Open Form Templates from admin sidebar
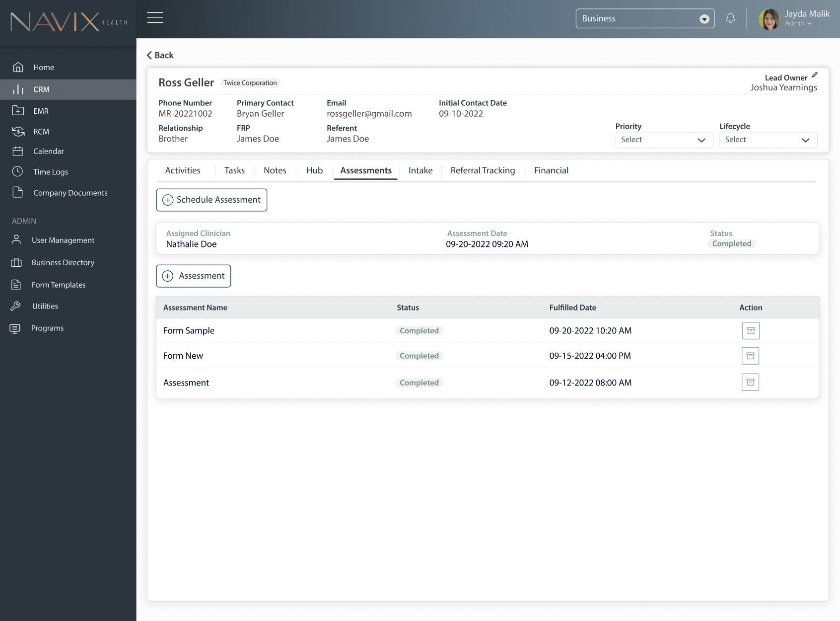This screenshot has height=621, width=840. 59,285
